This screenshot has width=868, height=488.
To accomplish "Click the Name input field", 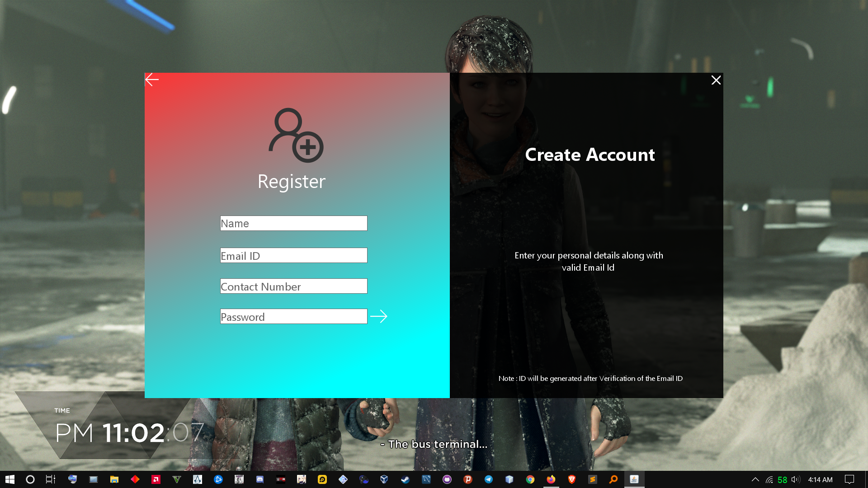I will pos(293,223).
